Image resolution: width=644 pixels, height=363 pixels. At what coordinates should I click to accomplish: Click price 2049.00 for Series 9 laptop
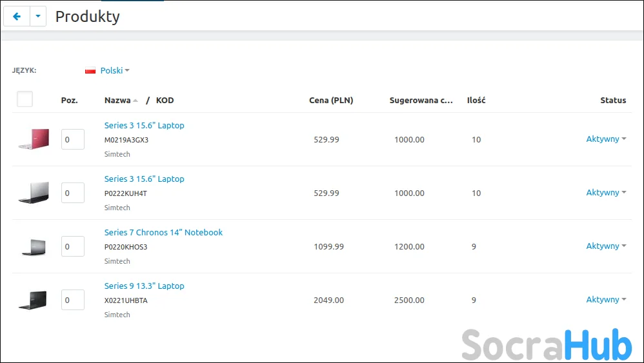tap(328, 300)
